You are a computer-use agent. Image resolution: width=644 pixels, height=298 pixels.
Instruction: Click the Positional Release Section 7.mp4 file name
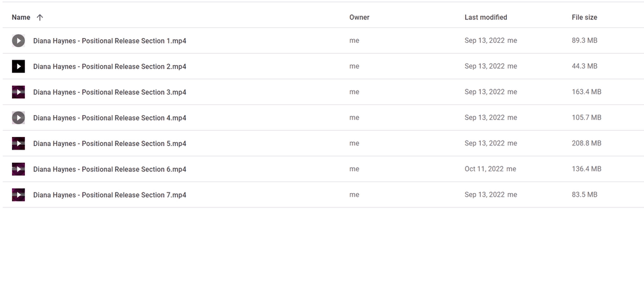coord(110,195)
